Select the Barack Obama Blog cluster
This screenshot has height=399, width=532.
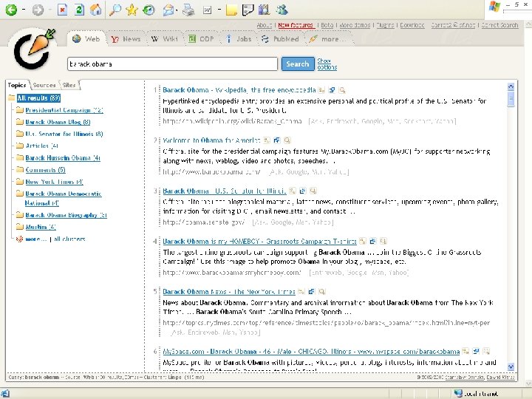[58, 122]
